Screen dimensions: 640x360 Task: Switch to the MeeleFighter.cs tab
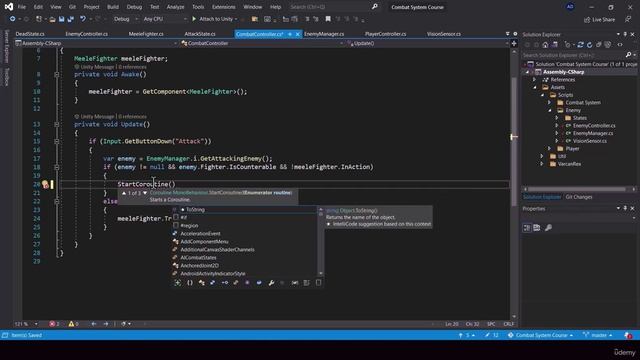point(146,34)
